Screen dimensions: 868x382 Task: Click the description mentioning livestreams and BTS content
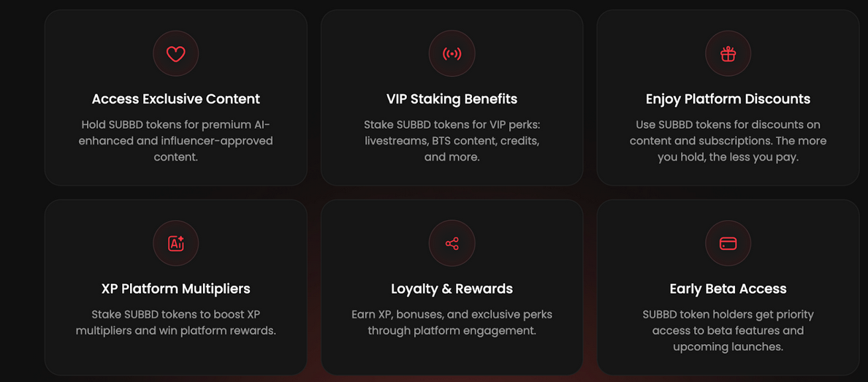click(x=452, y=140)
